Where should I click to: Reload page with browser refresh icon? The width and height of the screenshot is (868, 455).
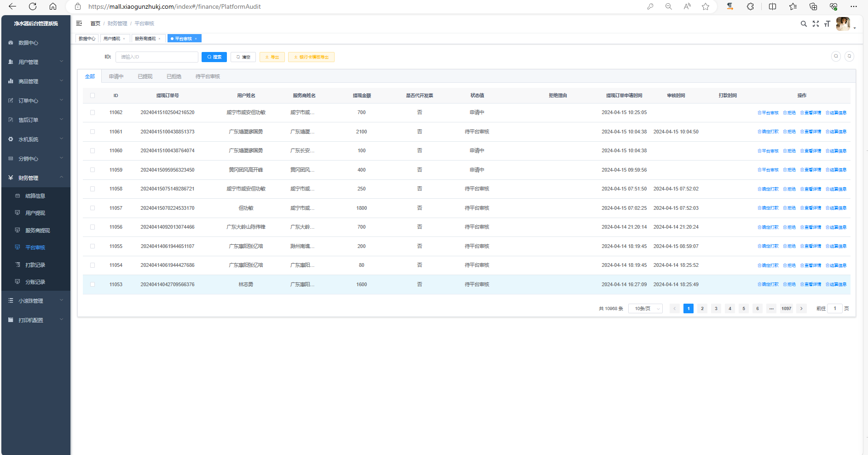[x=33, y=6]
